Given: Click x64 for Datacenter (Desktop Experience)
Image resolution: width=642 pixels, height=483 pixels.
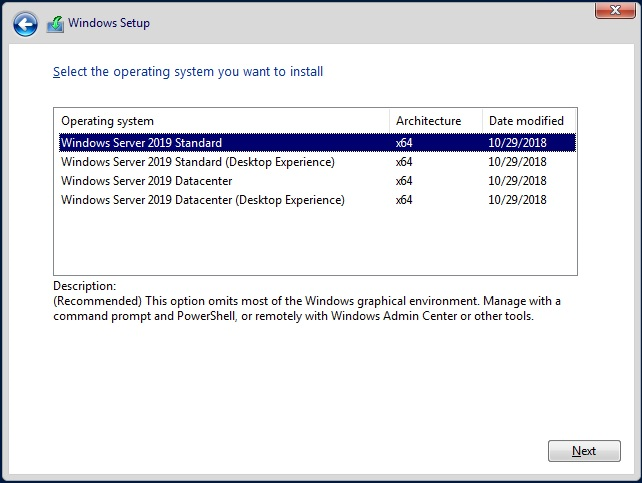Looking at the screenshot, I should click(404, 200).
